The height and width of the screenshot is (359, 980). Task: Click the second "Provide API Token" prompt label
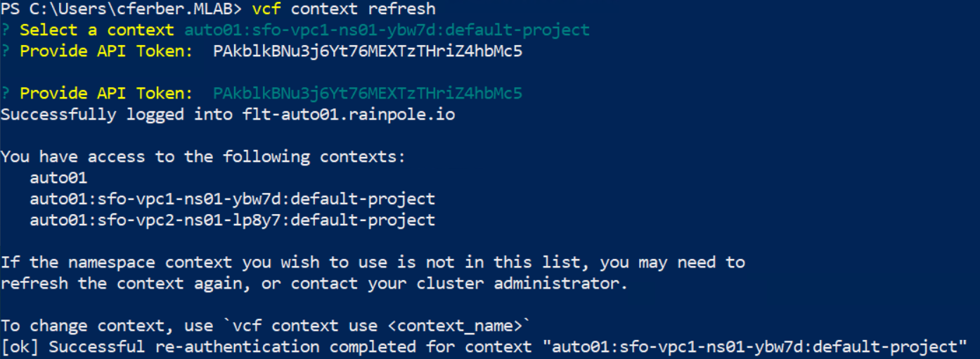click(x=105, y=94)
